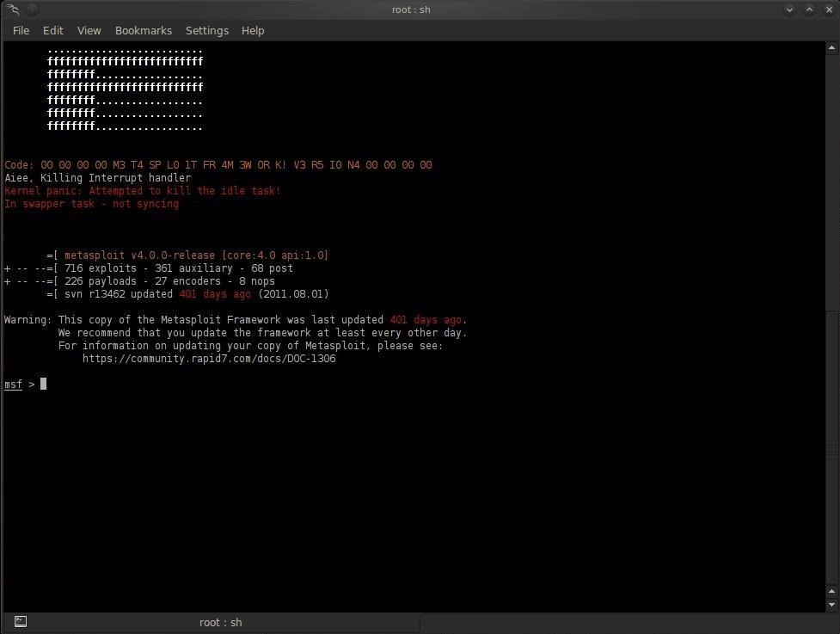Click the new tab terminal icon
The image size is (840, 634).
point(21,622)
